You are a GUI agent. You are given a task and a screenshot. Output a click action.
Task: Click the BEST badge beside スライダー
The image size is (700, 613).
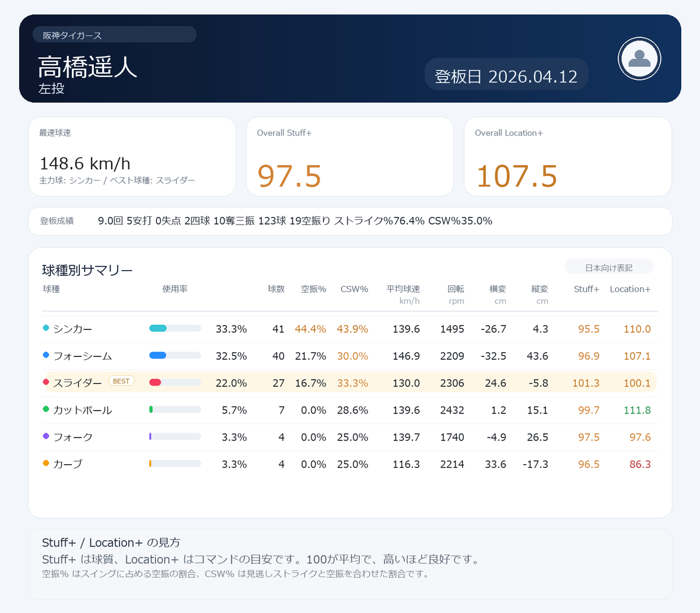(121, 380)
